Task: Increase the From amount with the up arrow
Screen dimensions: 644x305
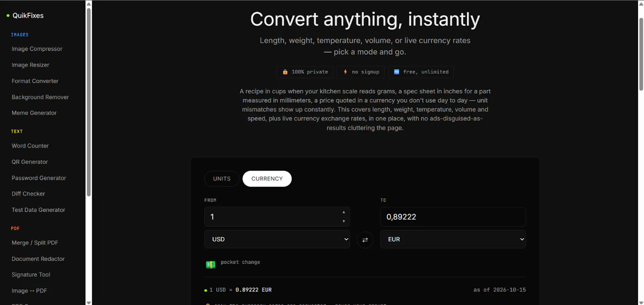Action: [344, 212]
